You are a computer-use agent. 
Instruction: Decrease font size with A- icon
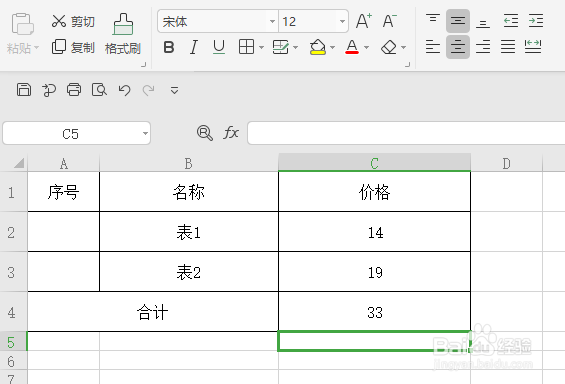point(389,21)
